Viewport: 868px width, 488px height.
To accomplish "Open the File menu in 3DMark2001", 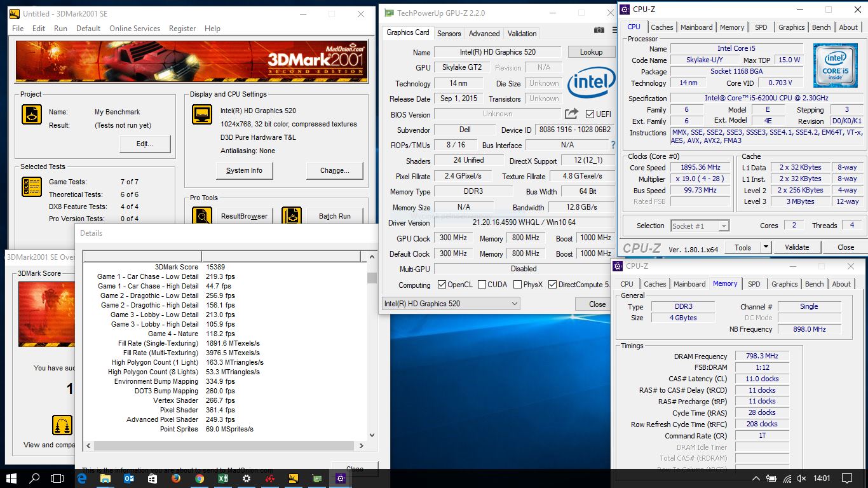I will point(18,29).
